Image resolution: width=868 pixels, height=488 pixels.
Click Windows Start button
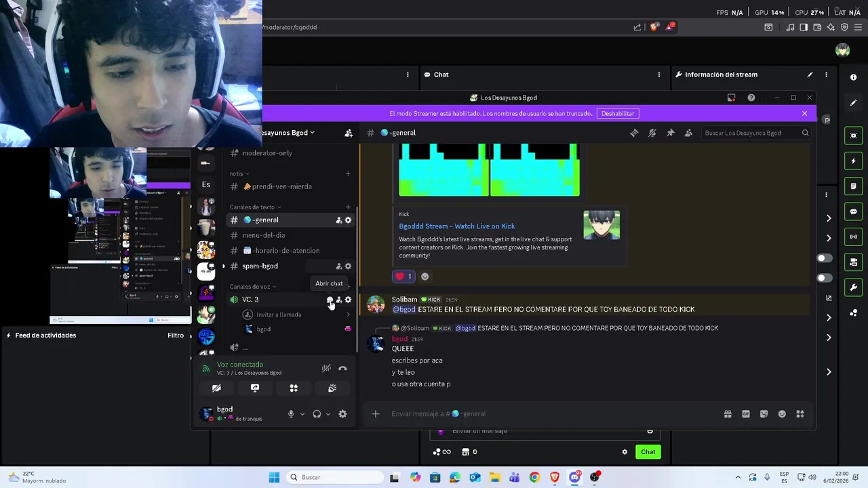coord(274,478)
